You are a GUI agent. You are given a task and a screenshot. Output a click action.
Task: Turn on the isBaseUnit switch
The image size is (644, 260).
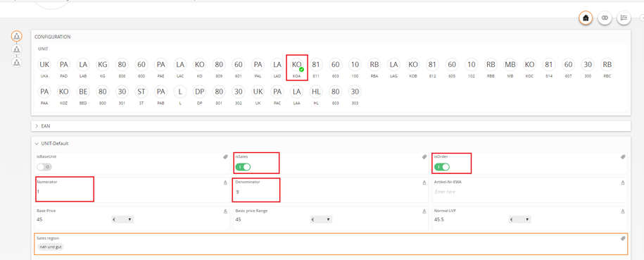[44, 167]
